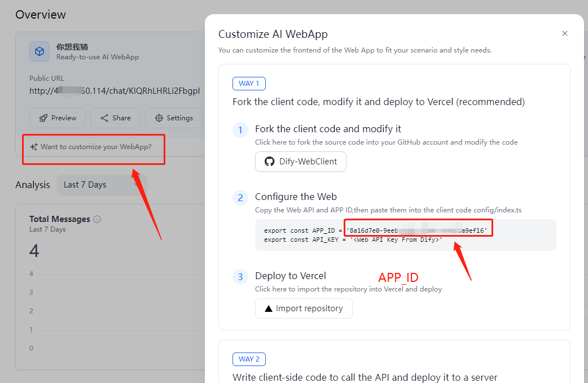The image size is (588, 383).
Task: Click the Dify-WebClient fork button
Action: [x=300, y=161]
